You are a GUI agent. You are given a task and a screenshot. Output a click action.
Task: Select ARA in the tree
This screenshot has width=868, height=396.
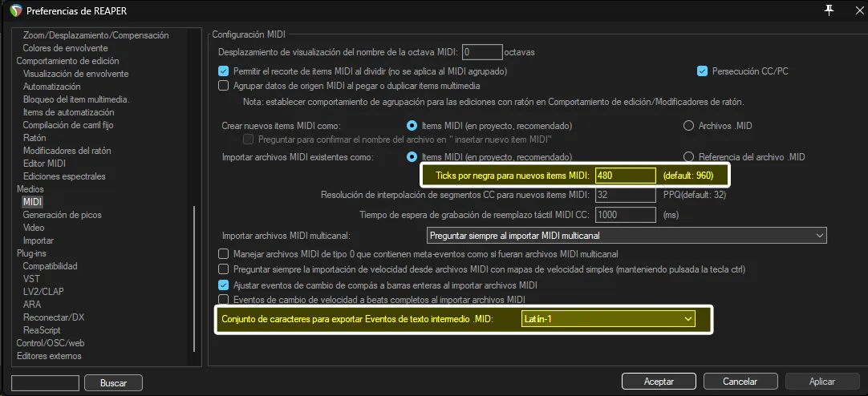[31, 304]
